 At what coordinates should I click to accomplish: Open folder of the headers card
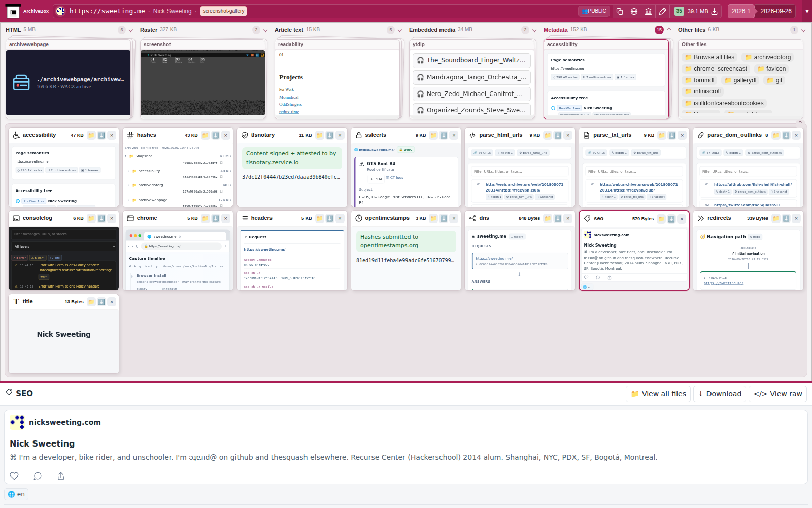point(320,218)
